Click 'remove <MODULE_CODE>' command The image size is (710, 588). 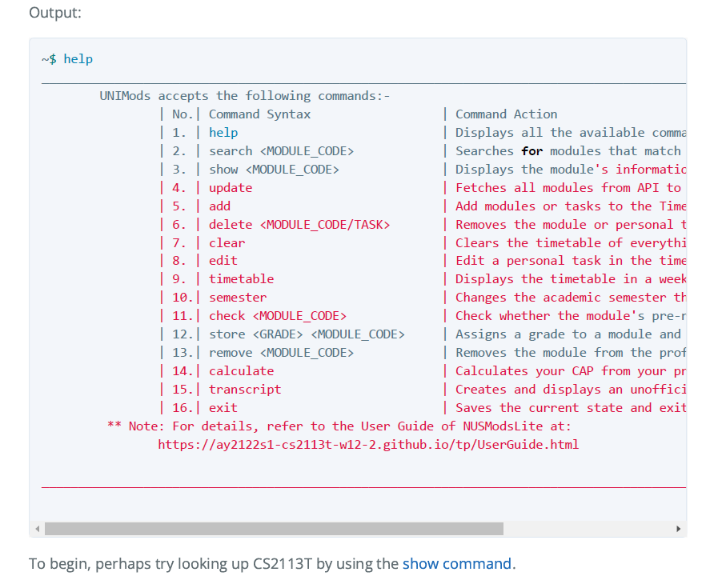[281, 353]
